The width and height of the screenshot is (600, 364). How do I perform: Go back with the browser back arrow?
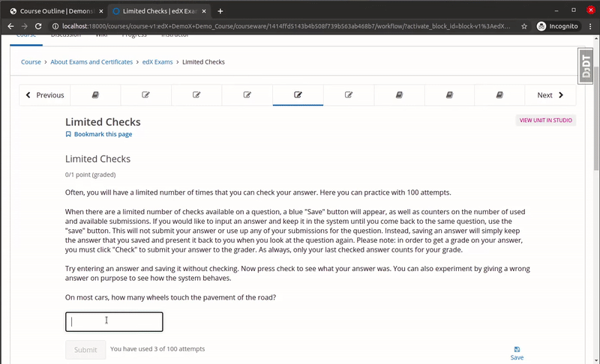10,26
